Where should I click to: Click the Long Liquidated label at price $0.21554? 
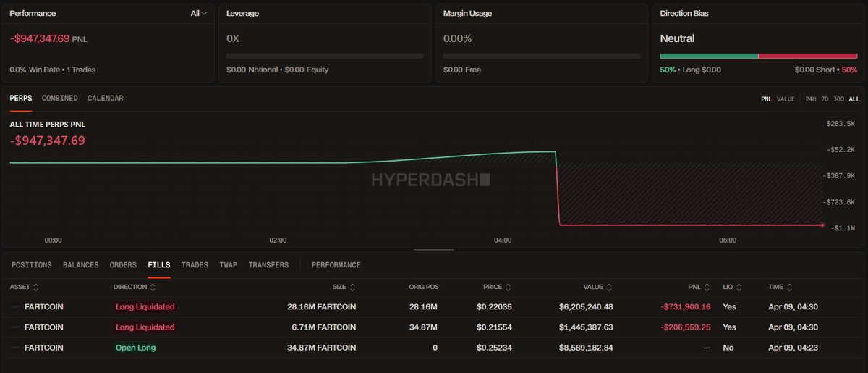coord(145,327)
